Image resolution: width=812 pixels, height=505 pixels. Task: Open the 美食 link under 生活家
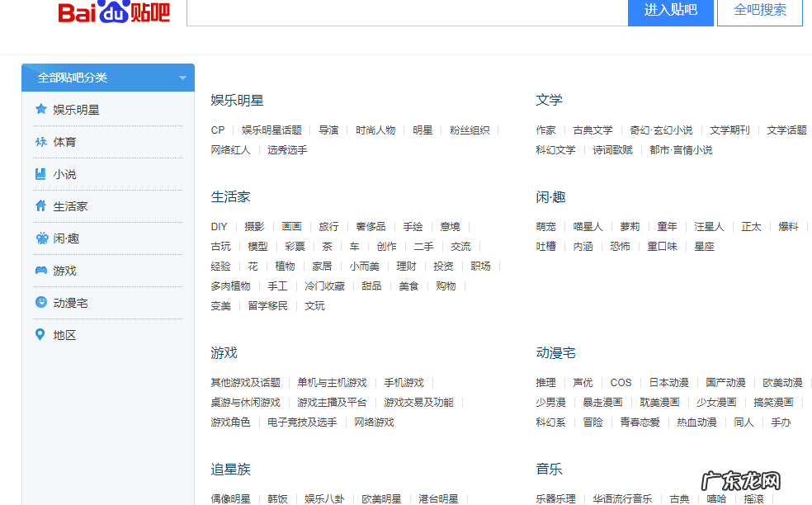coord(408,286)
